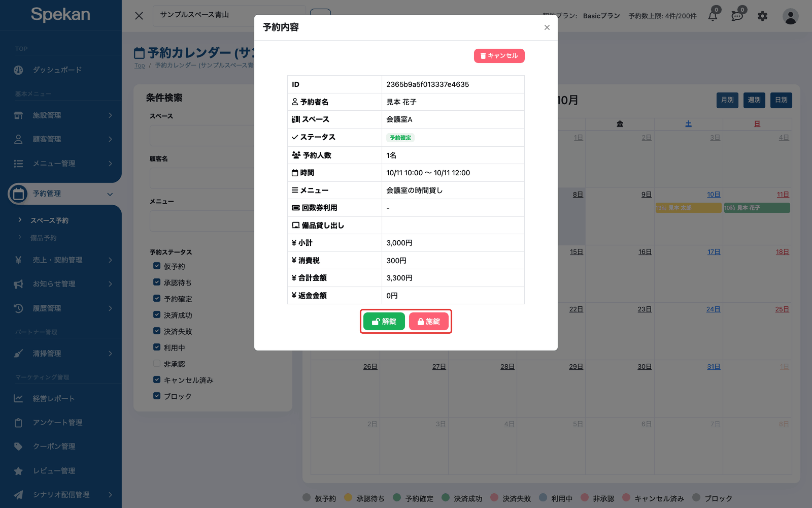
Task: Uncheck the 承認待ち status checkbox
Action: [157, 282]
